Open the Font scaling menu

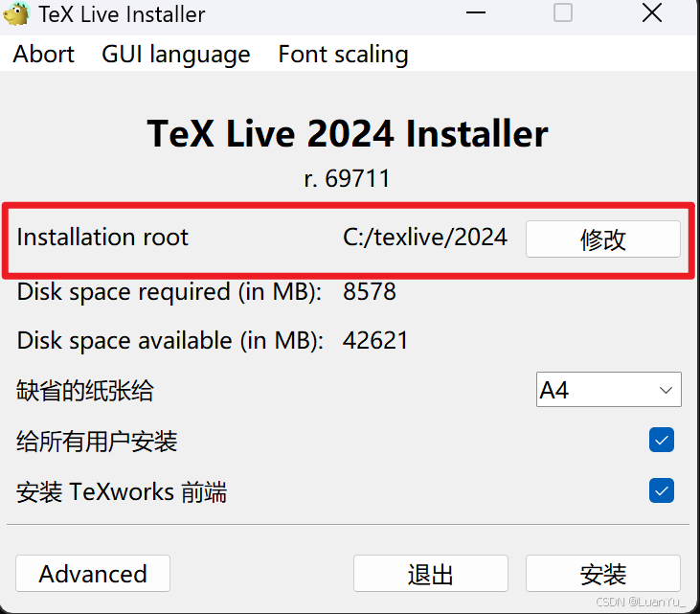343,55
